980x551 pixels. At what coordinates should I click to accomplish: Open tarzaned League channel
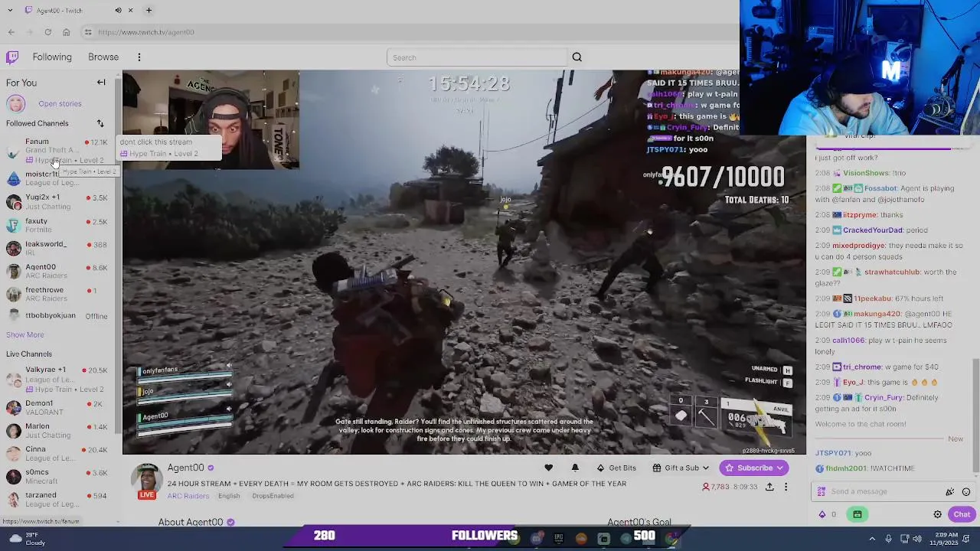click(57, 499)
